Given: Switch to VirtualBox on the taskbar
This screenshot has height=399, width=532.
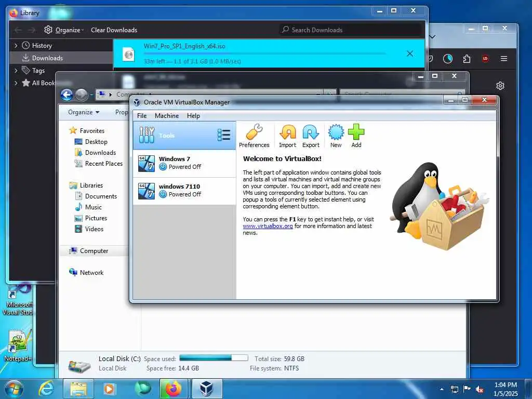Looking at the screenshot, I should click(207, 389).
